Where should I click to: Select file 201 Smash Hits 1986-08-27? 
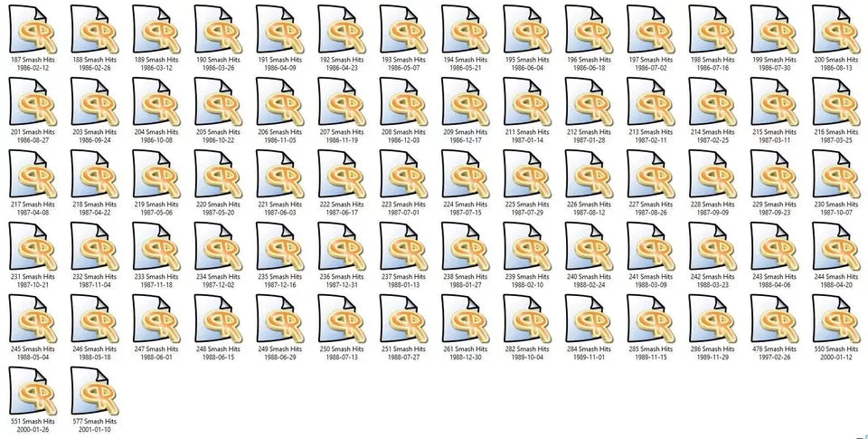click(x=33, y=101)
